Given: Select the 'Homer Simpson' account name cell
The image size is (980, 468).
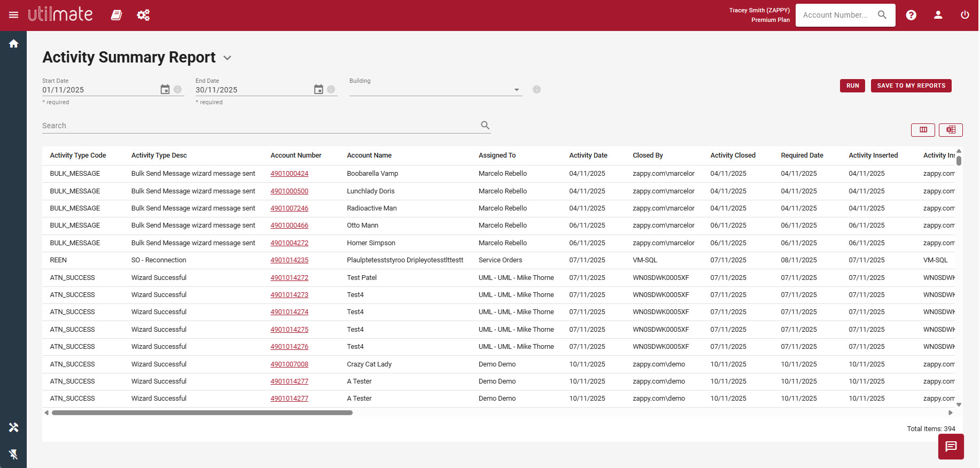Looking at the screenshot, I should [371, 243].
